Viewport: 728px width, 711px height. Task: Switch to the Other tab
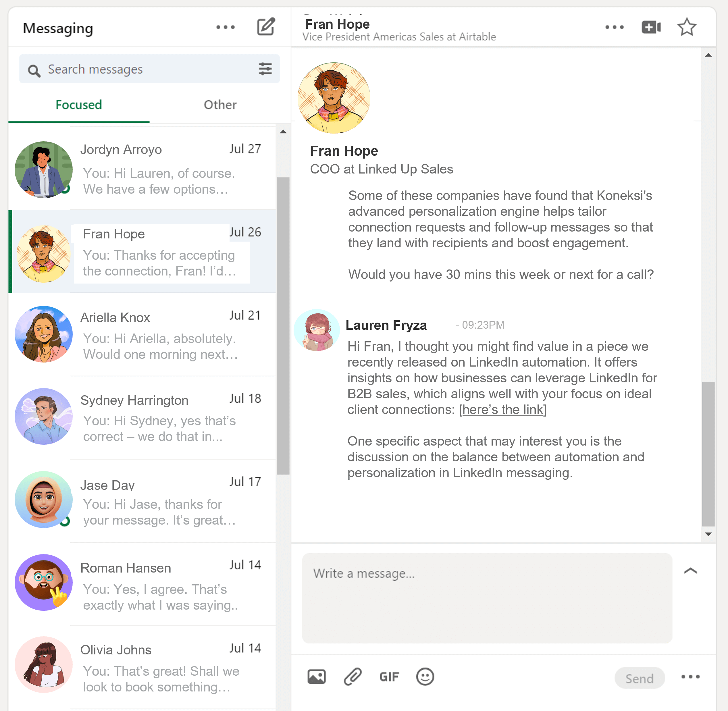(220, 105)
